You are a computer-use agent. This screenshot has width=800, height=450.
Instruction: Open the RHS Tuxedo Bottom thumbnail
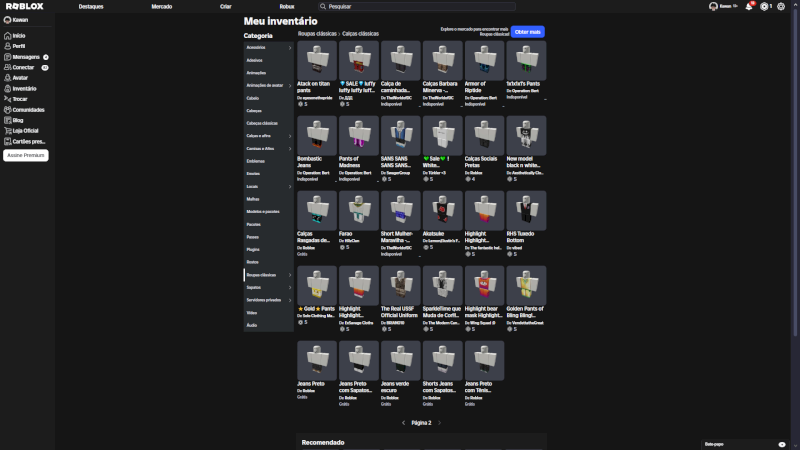tap(526, 211)
